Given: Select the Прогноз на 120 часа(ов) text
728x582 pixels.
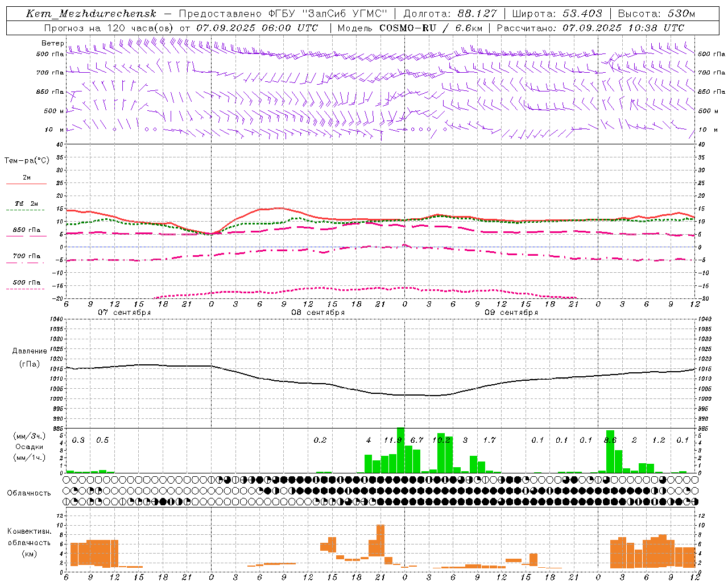Looking at the screenshot, I should tap(110, 28).
